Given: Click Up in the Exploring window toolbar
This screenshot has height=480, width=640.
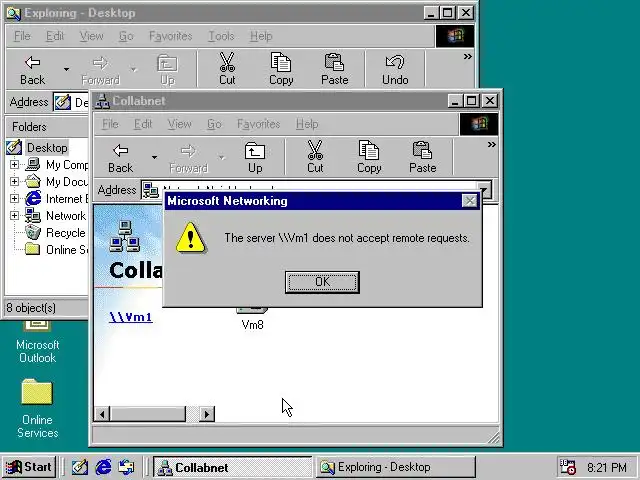Looking at the screenshot, I should (167, 70).
